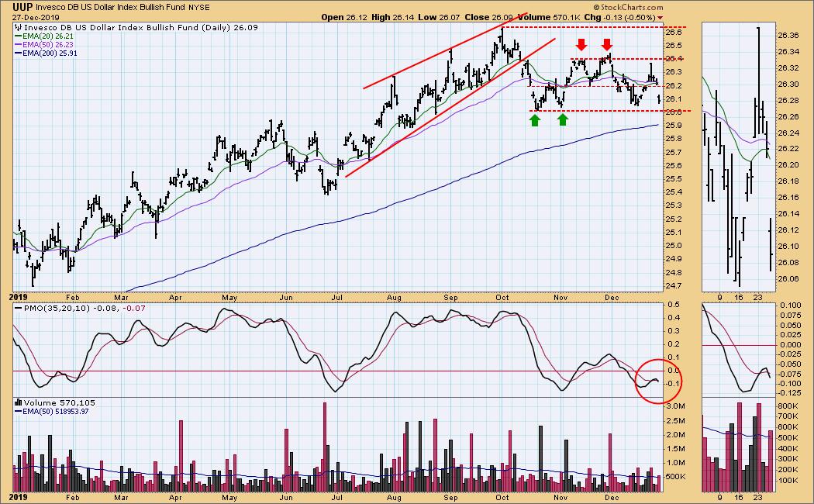Click the 24.7 price axis label
814x504 pixels.
pos(674,286)
